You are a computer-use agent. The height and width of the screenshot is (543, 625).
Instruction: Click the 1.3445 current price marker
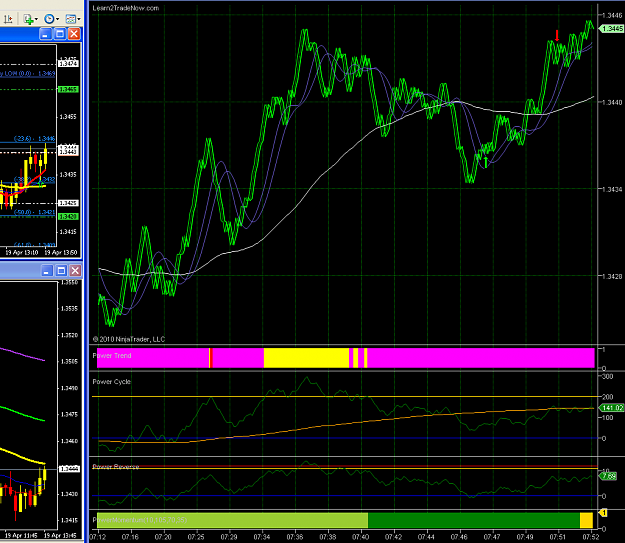[612, 29]
